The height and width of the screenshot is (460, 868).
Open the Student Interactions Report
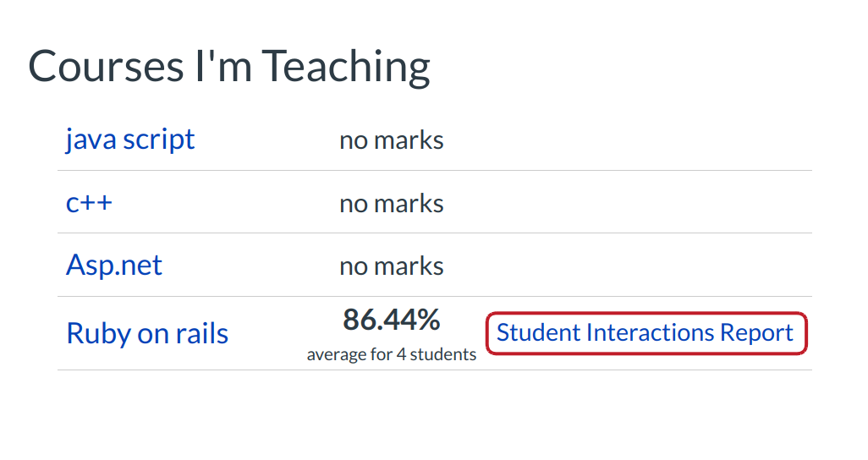[x=645, y=333]
